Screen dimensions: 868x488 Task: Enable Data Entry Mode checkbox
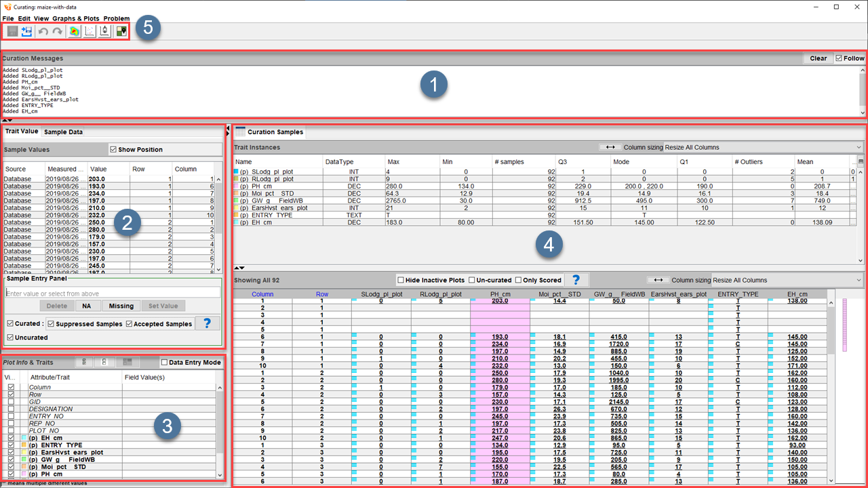[x=165, y=363]
